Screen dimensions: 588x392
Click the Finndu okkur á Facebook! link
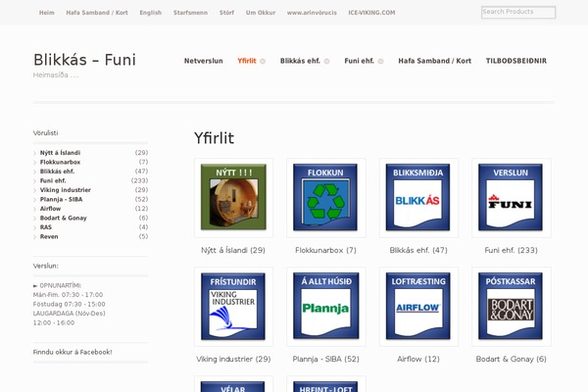coord(73,352)
